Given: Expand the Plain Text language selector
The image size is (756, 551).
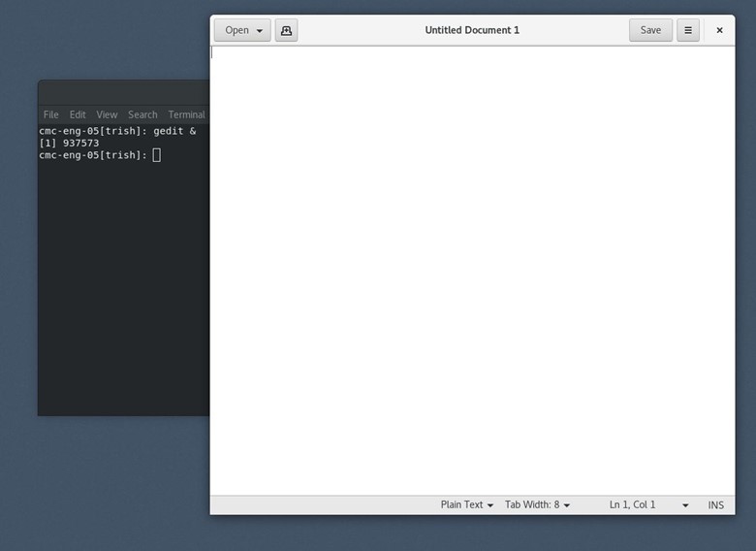Looking at the screenshot, I should point(467,504).
